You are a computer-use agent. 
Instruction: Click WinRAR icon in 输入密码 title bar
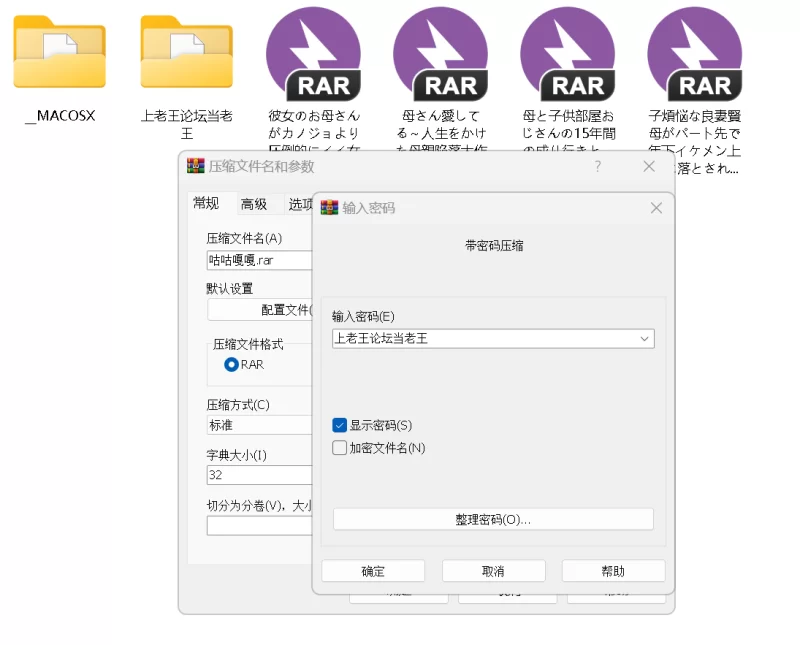click(329, 207)
